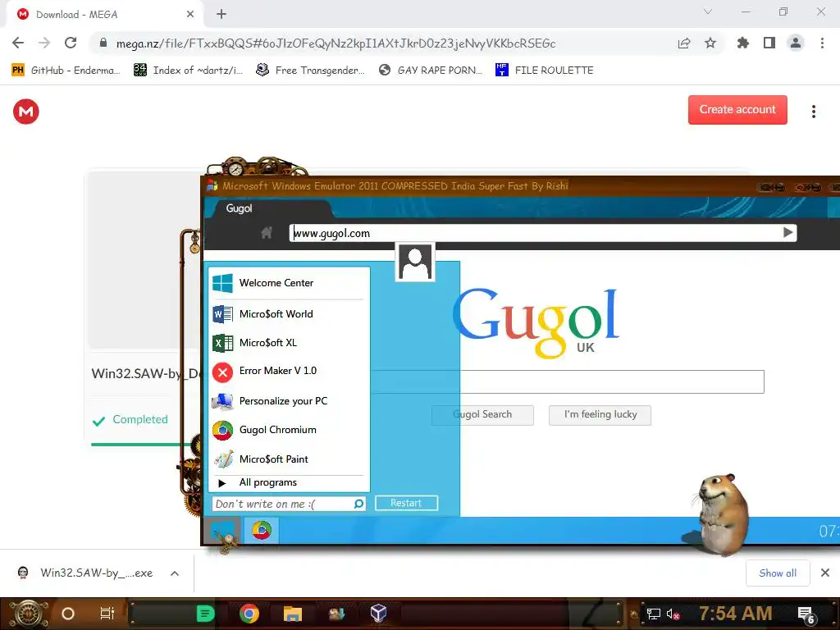Click muted volume icon in system tray
The image size is (840, 630).
(673, 614)
